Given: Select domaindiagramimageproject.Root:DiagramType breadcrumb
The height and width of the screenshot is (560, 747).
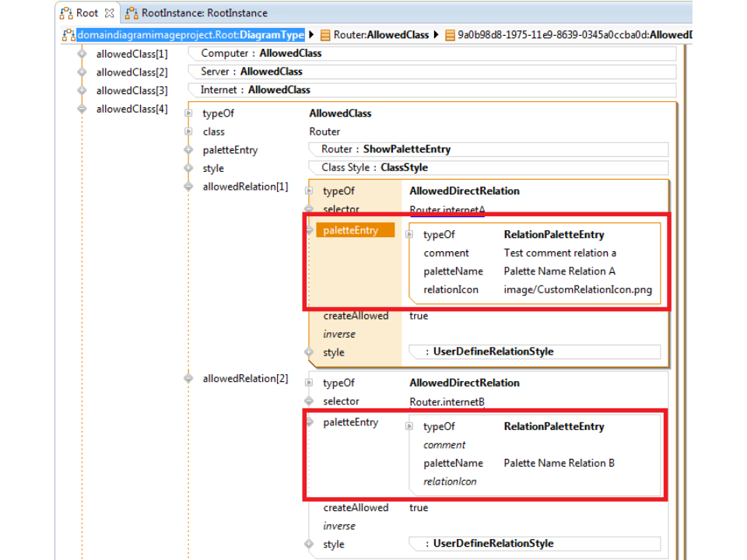Looking at the screenshot, I should click(x=190, y=35).
